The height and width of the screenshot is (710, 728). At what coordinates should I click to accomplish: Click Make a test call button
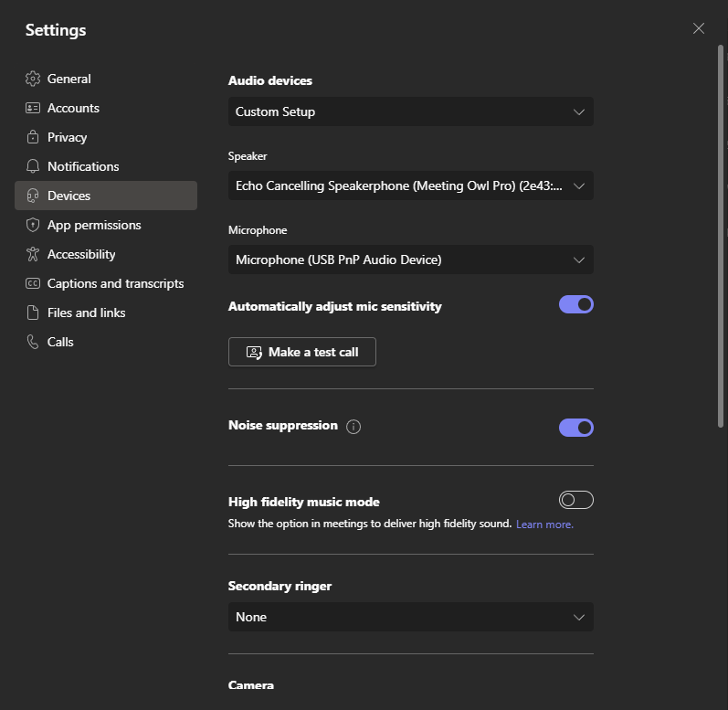coord(302,352)
